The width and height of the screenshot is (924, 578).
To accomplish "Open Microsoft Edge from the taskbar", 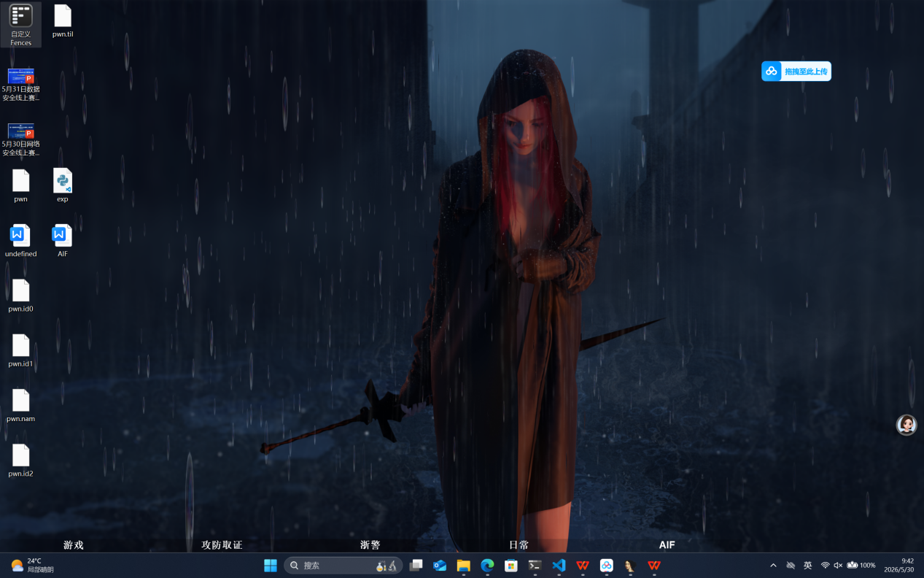I will tap(487, 566).
